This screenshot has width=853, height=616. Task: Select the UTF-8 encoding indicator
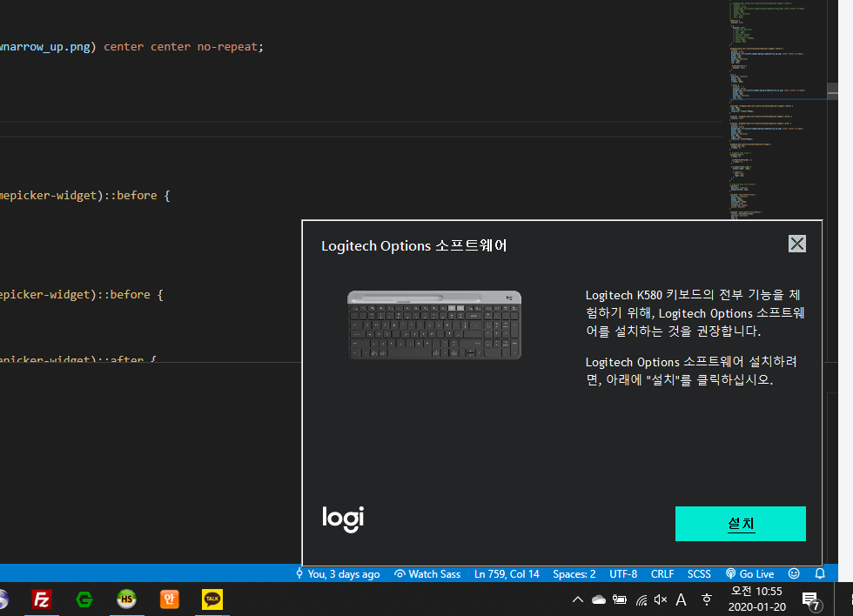(623, 573)
